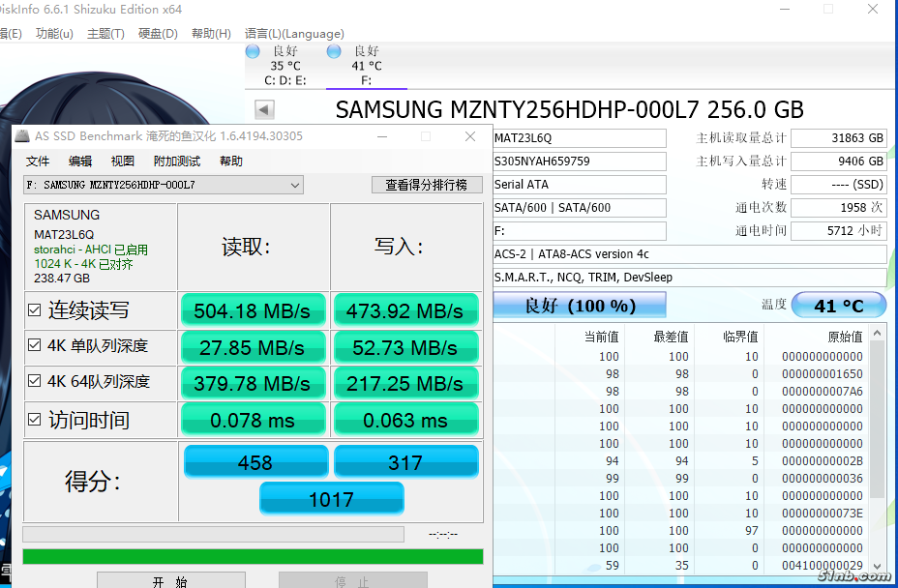Image resolution: width=898 pixels, height=588 pixels.
Task: Open the 主题(T) menu in DiskInfo
Action: point(105,34)
